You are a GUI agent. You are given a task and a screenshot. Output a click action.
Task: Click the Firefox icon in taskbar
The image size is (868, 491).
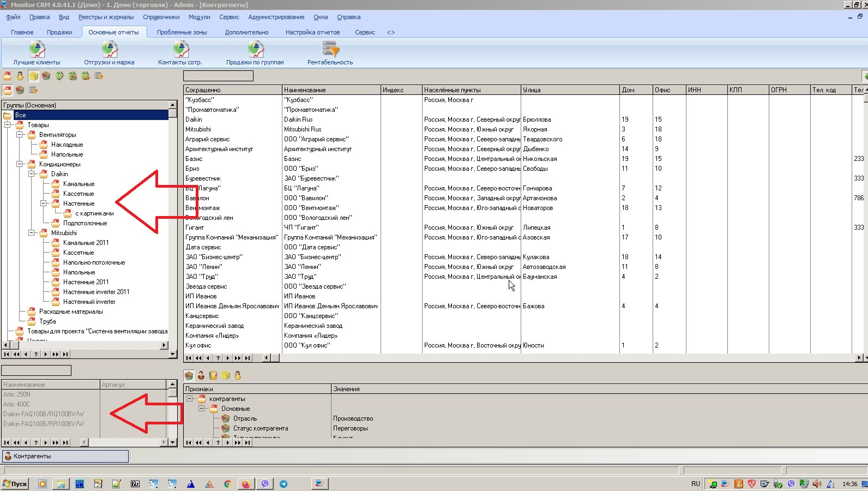(x=246, y=484)
